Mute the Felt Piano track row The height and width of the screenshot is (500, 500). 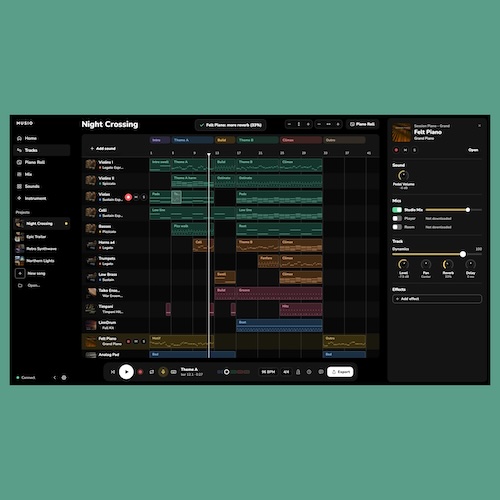pyautogui.click(x=136, y=342)
